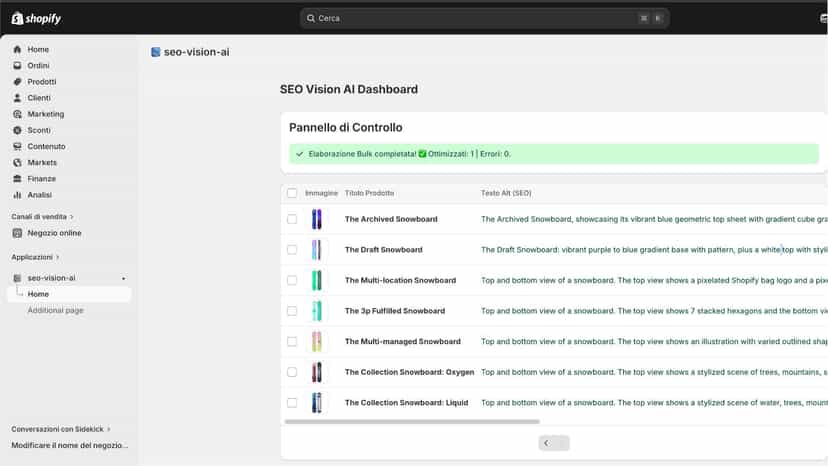This screenshot has height=466, width=828.
Task: Click the Ordini inbox icon
Action: (x=17, y=66)
